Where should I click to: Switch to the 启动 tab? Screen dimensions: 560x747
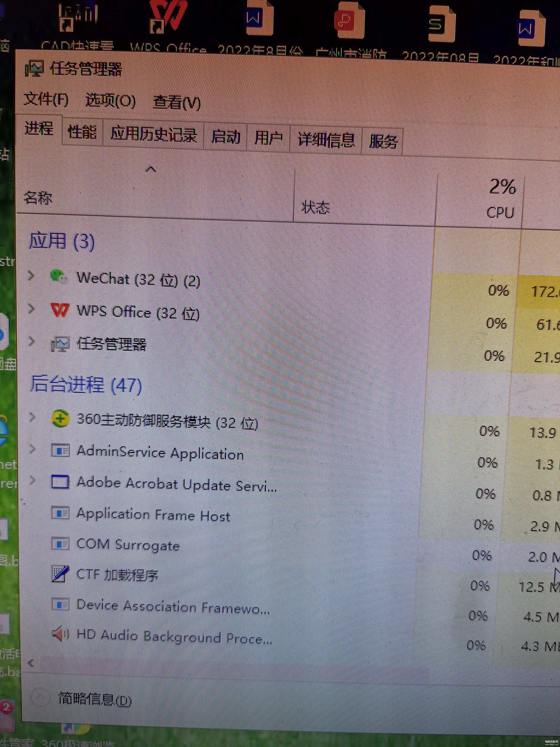[x=226, y=137]
